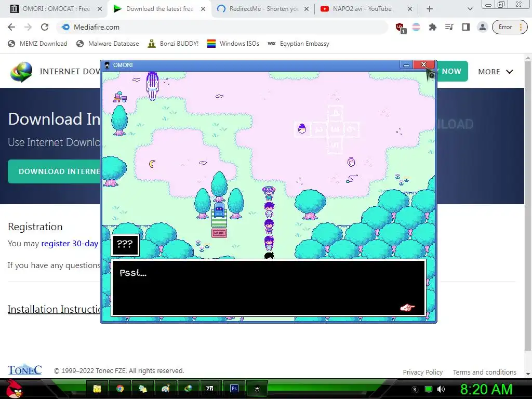The width and height of the screenshot is (532, 399).
Task: Open the Chrome three-dot menu
Action: [x=521, y=27]
